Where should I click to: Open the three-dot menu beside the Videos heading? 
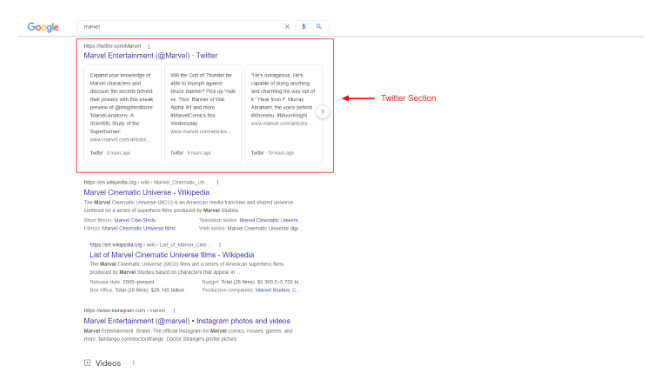[134, 363]
